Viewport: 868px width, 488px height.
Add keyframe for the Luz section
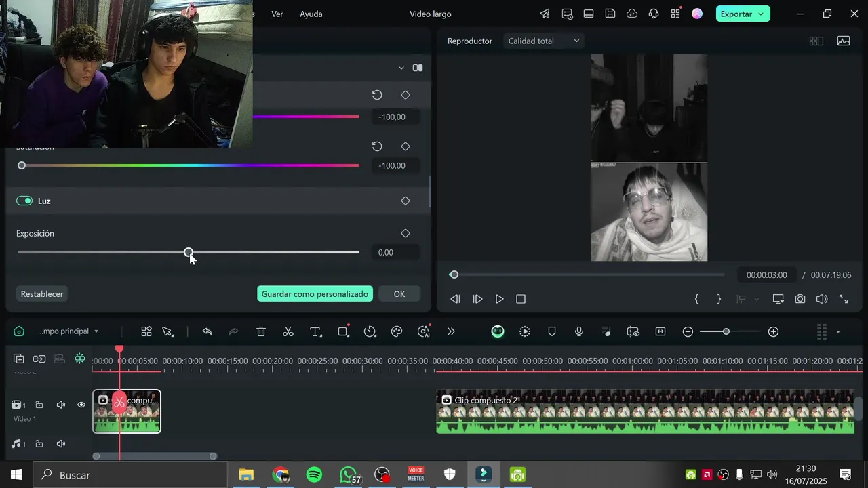406,201
